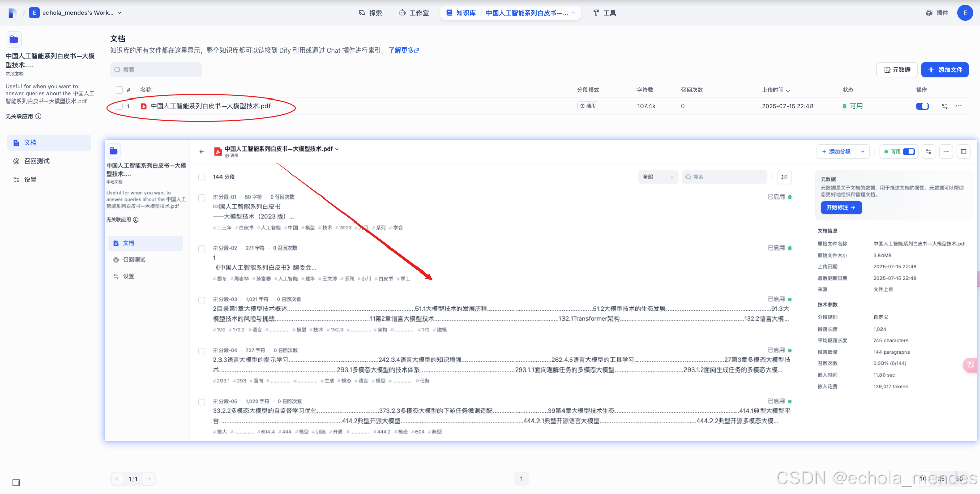Click the folder icon in the detail panel sidebar

click(x=114, y=151)
